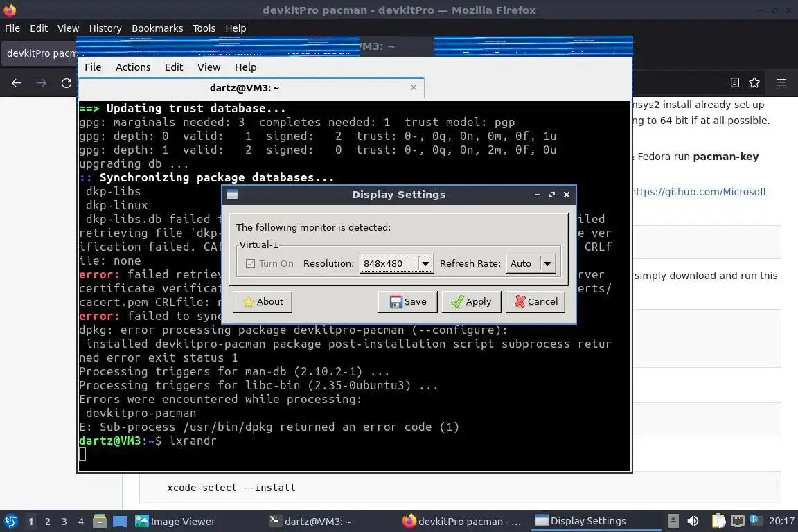Open Firefox View menu

click(x=68, y=28)
